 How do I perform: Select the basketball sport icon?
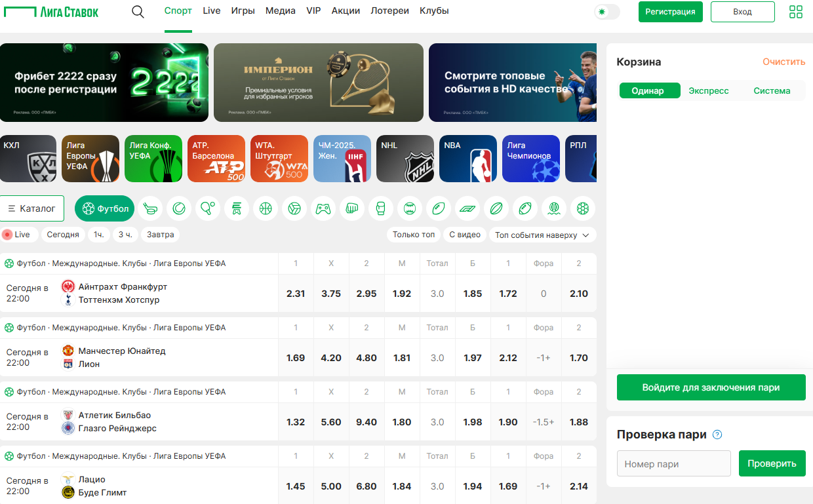266,208
